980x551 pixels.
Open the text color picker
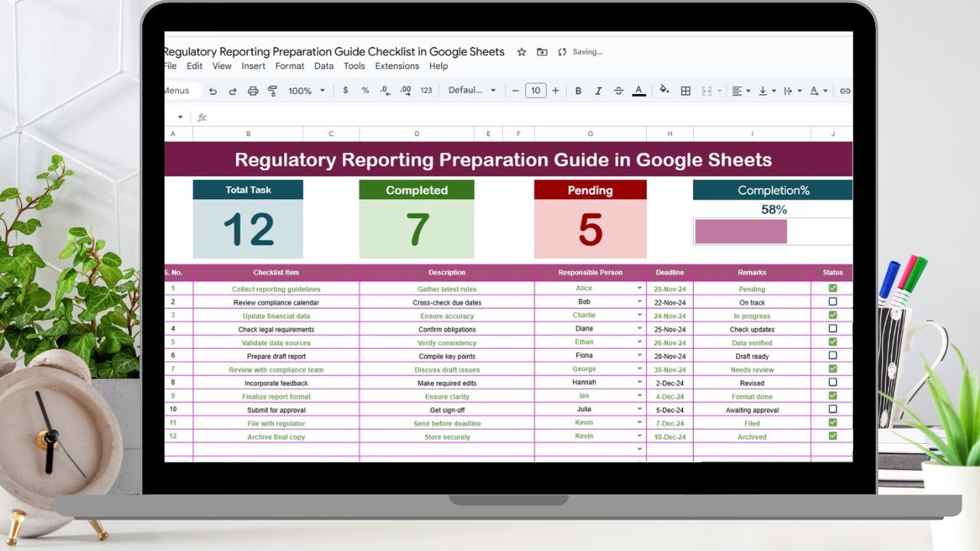click(639, 90)
